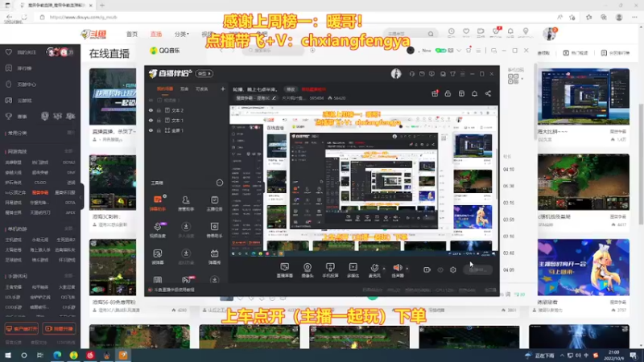The height and width of the screenshot is (362, 644).
Task: Click the 修改 button beside stream title
Action: (291, 89)
